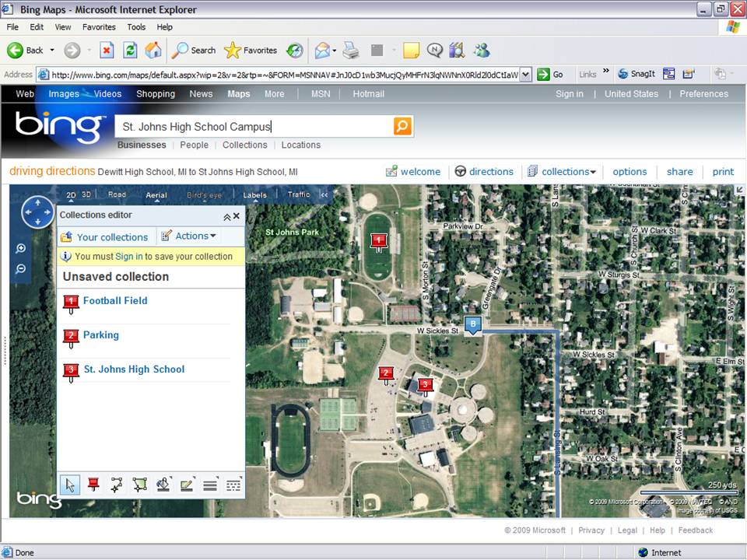
Task: Open the Back button history dropdown
Action: (x=52, y=50)
